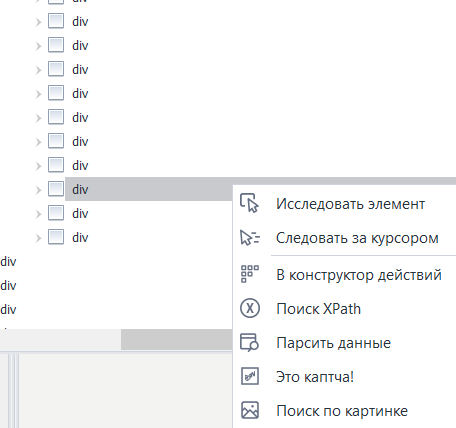The width and height of the screenshot is (456, 428).
Task: Click the Это каптча! captcha icon
Action: [250, 376]
